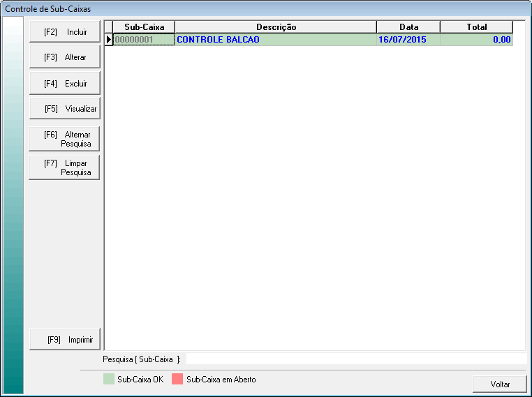Open the [F5] Visualizar option
The image size is (532, 397).
coord(65,109)
